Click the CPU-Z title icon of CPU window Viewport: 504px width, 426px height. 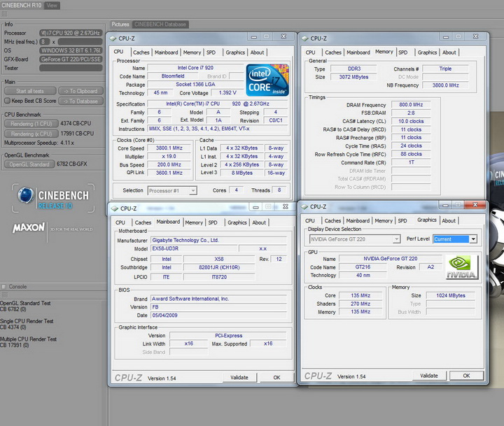tap(114, 38)
